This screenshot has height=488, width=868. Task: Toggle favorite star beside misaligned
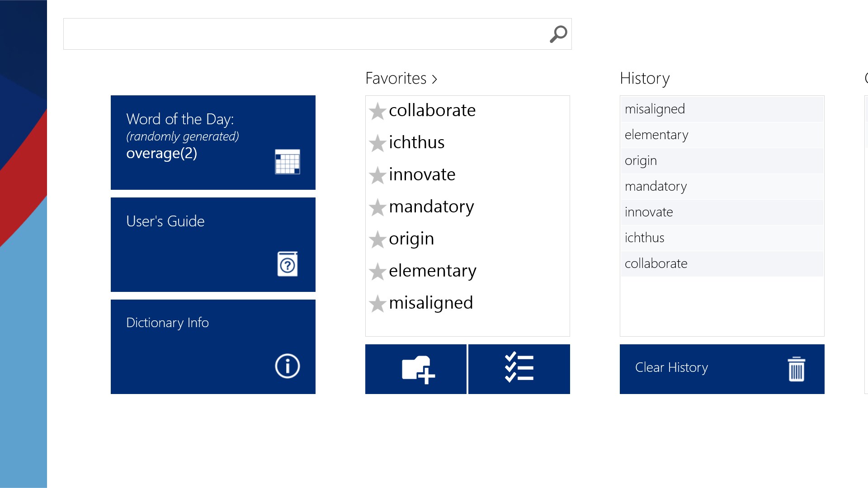coord(377,304)
